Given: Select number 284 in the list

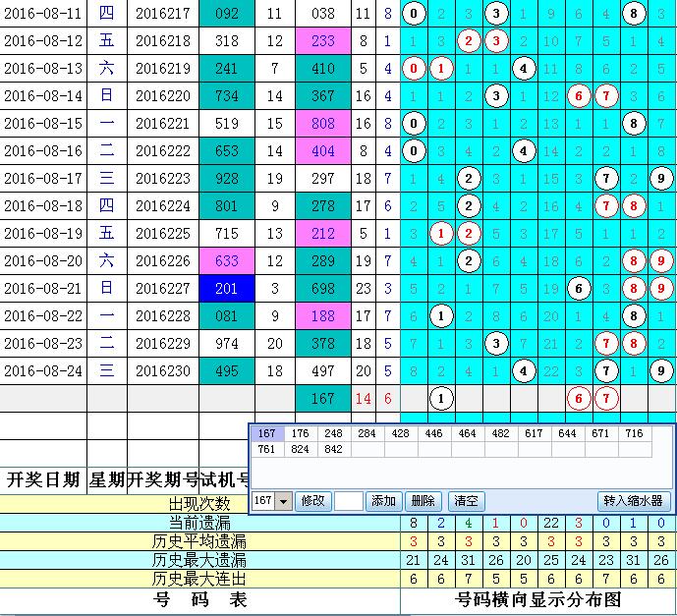Looking at the screenshot, I should [x=367, y=433].
